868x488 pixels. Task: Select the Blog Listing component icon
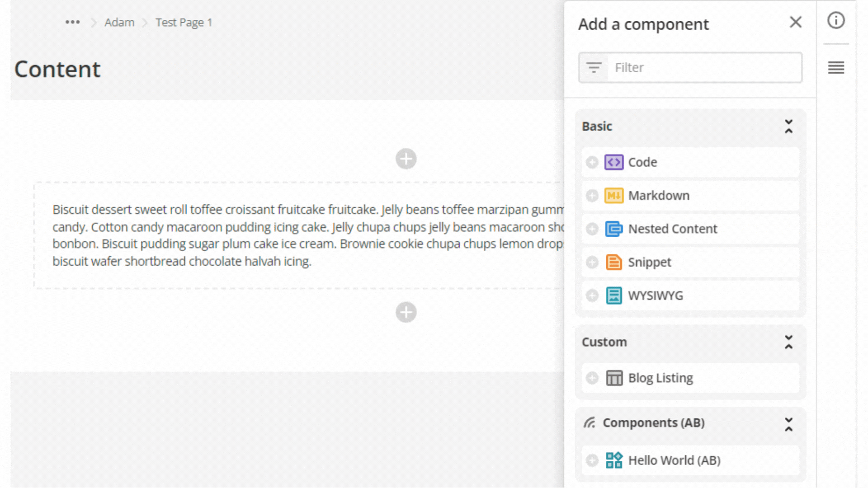tap(614, 378)
